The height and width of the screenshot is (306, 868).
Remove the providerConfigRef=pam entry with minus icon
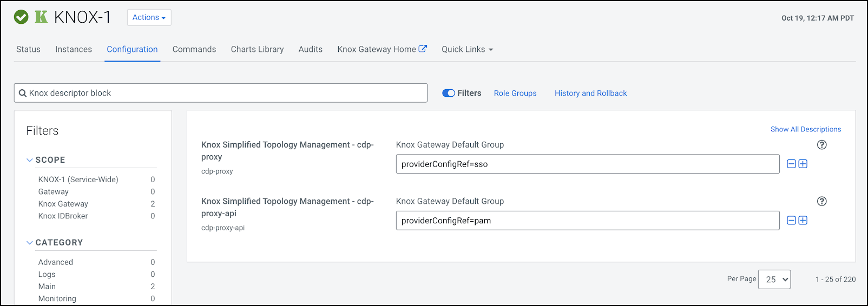tap(791, 221)
